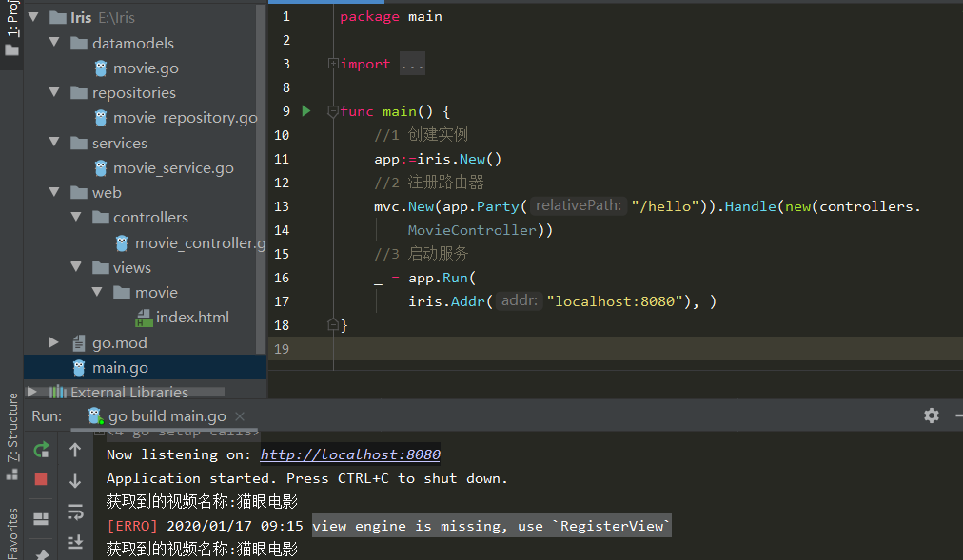Go down the stack trace in console
Image resolution: width=963 pixels, height=560 pixels.
[x=75, y=481]
